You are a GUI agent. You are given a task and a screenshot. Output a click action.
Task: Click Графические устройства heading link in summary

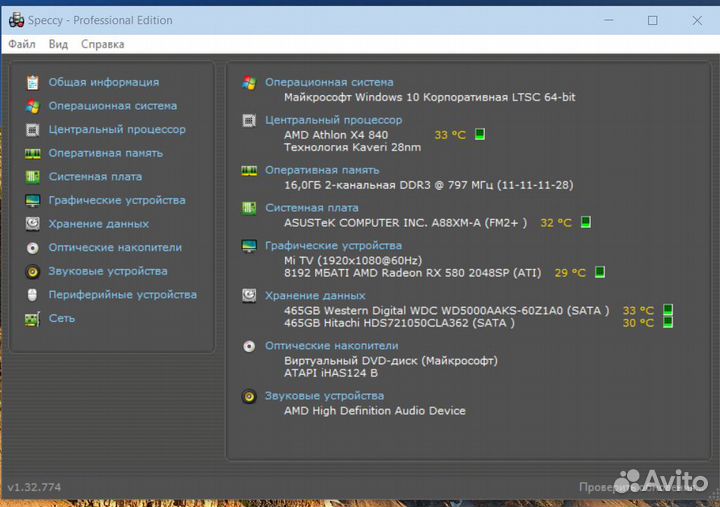point(333,246)
